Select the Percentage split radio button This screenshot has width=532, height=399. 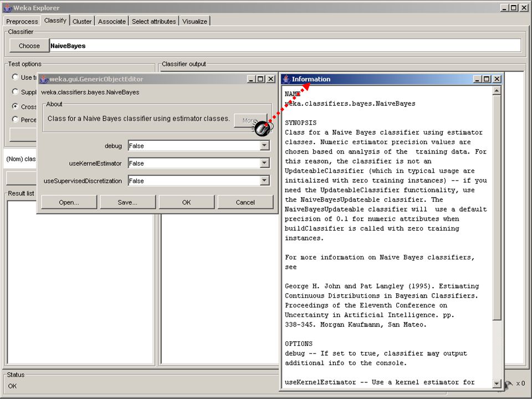[15, 119]
